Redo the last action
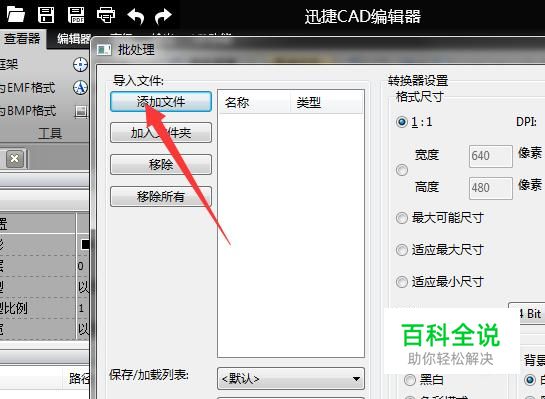Screen dimensions: 545x399 [163, 16]
